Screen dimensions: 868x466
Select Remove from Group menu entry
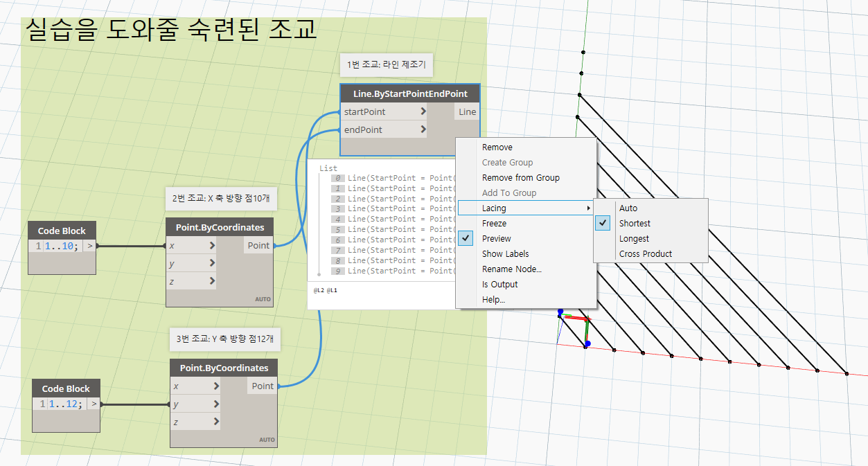(526, 178)
